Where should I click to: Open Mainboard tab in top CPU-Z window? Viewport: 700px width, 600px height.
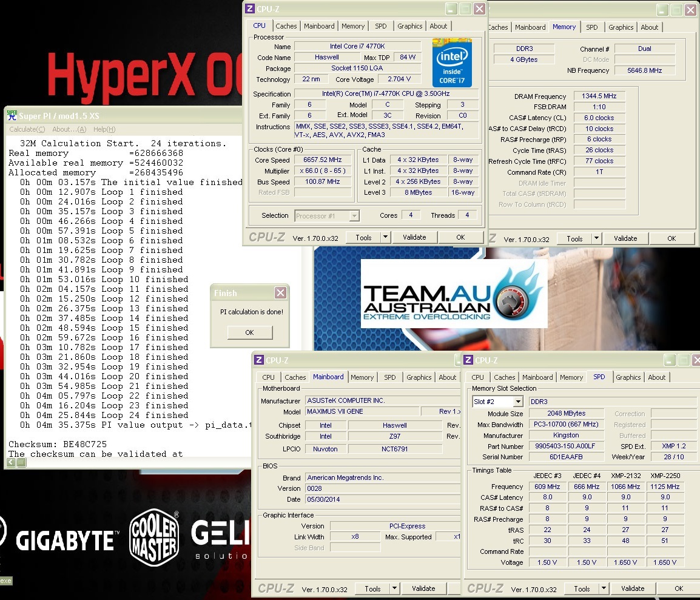click(319, 26)
